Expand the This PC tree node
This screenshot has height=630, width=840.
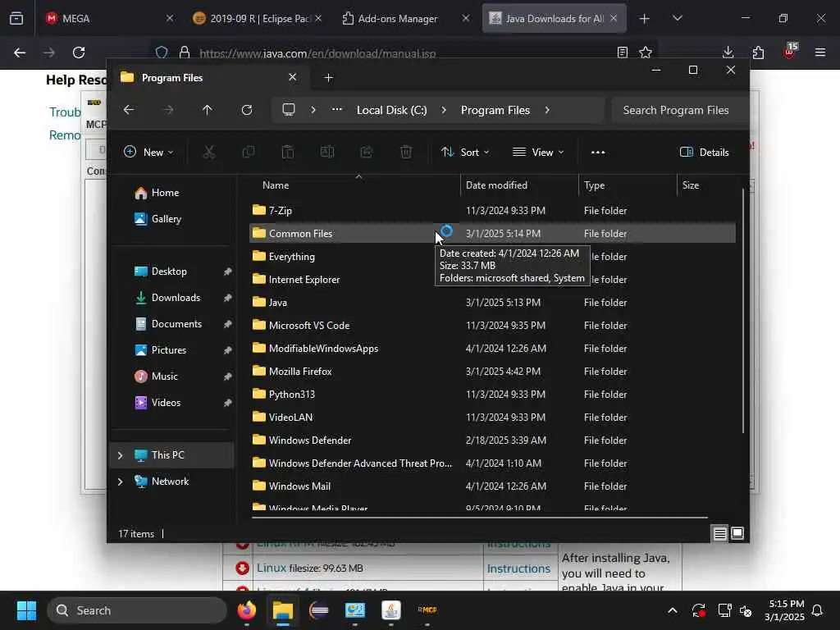[x=120, y=455]
